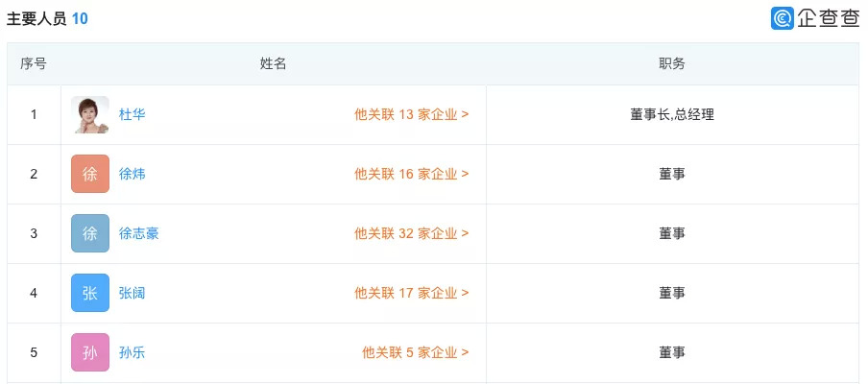This screenshot has width=868, height=384.
Task: Show 孙乐's 5 associated companies
Action: tap(415, 353)
